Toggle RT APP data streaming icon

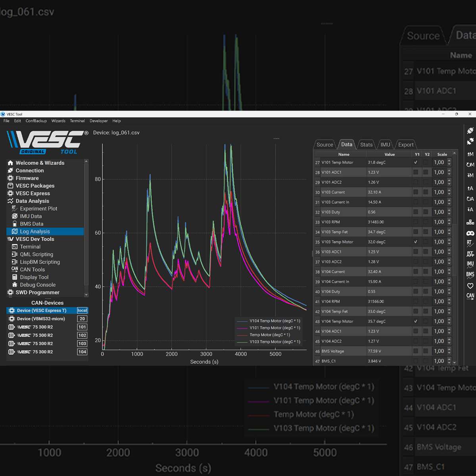click(x=470, y=254)
